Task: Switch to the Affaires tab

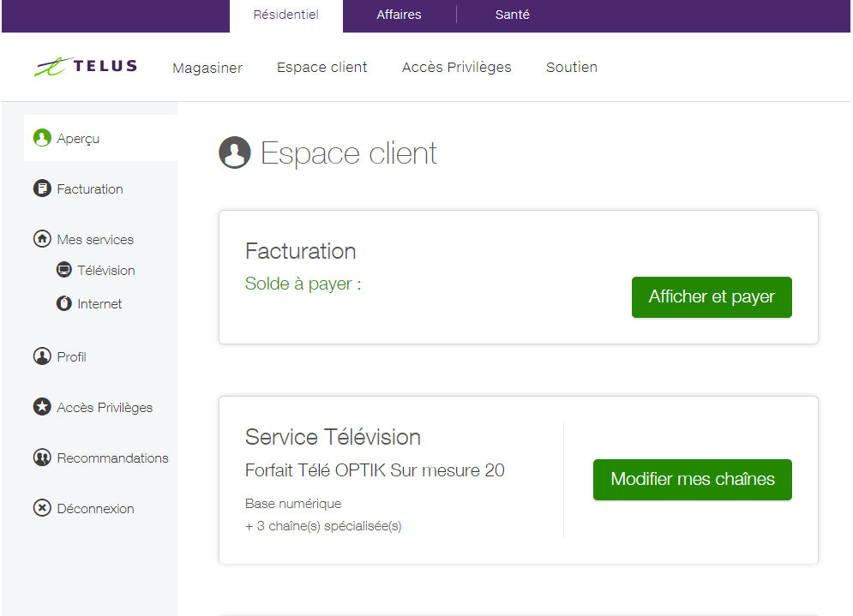Action: coord(399,15)
